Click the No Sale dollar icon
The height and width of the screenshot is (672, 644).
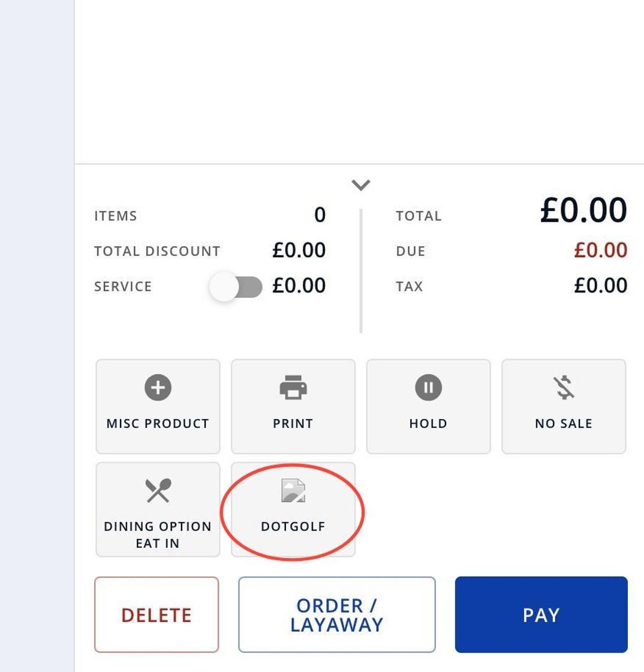(x=564, y=387)
